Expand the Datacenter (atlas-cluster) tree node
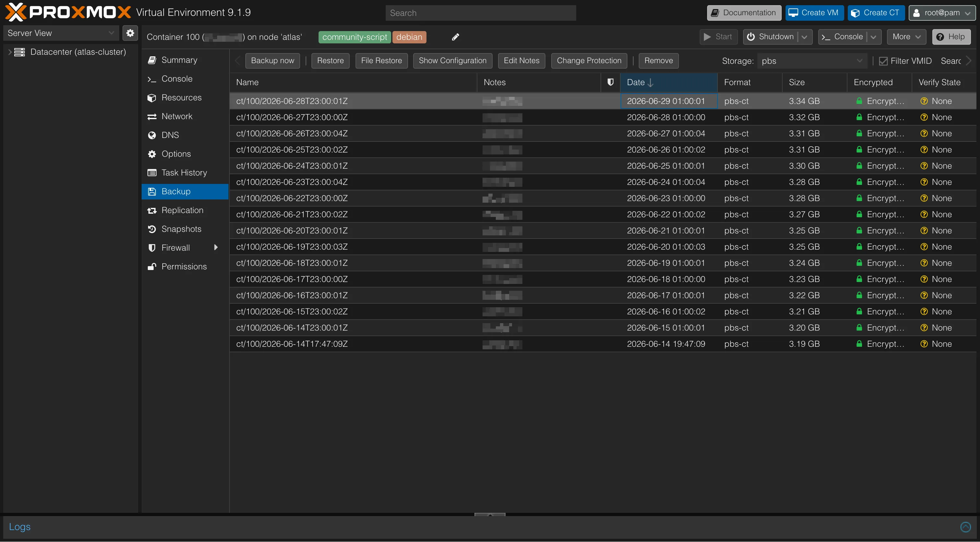 coord(9,52)
